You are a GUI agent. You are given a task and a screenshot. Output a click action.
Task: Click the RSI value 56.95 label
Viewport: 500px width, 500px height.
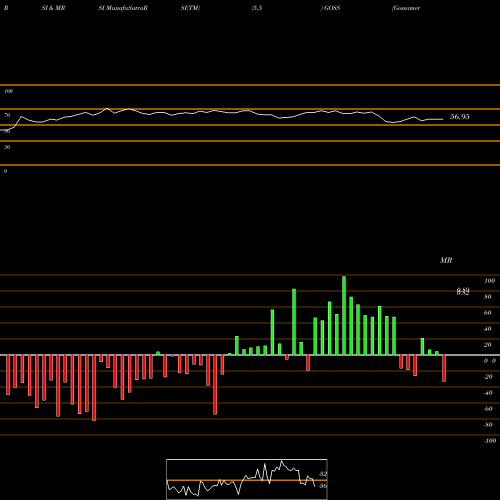point(460,117)
